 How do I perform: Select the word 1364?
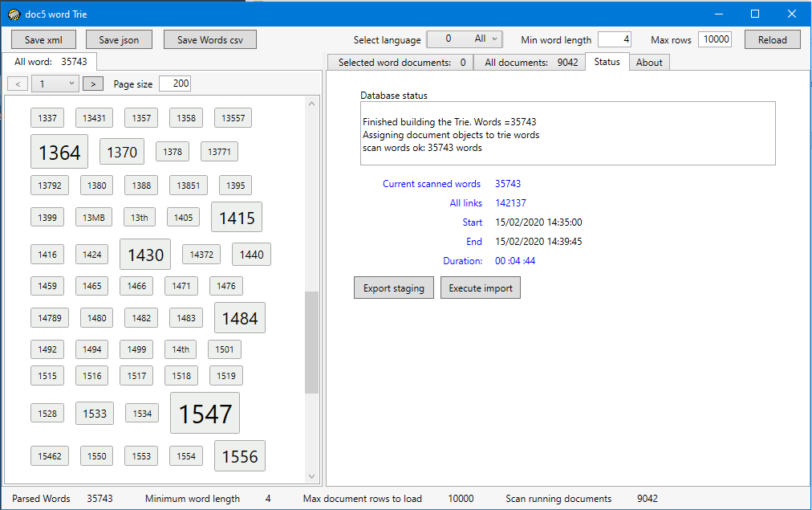tap(59, 152)
